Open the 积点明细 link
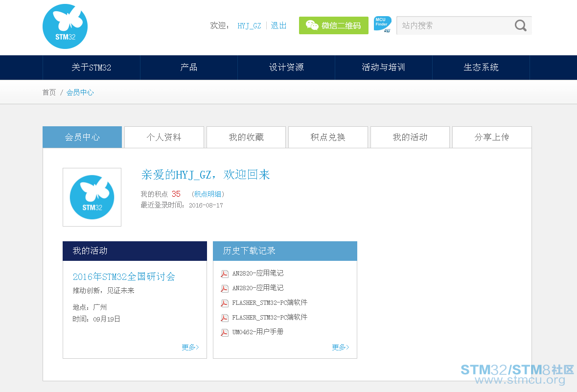The height and width of the screenshot is (392, 577). click(208, 194)
